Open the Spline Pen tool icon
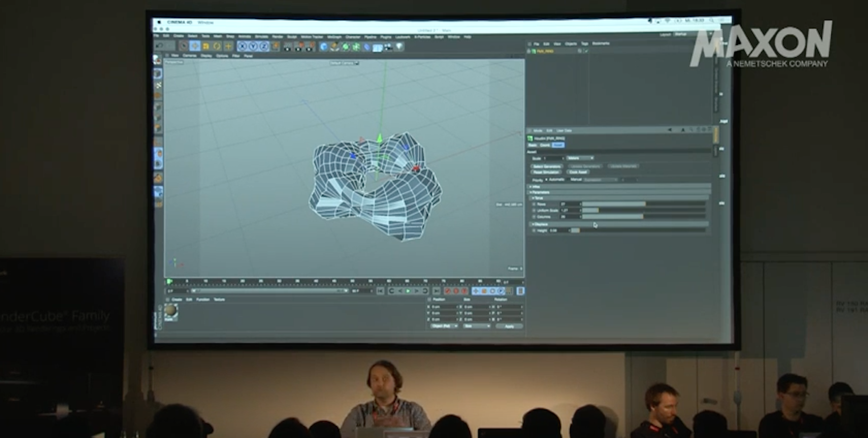Screen dimensions: 868x438 (335, 46)
